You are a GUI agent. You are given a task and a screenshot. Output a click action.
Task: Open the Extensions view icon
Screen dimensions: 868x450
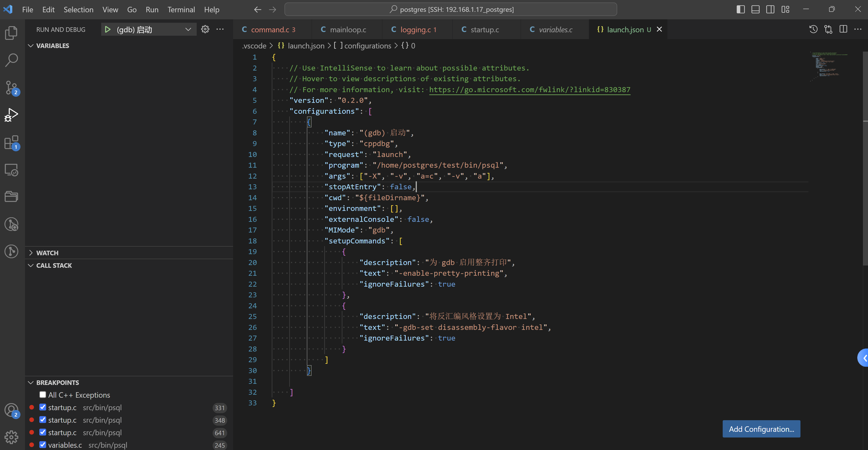11,143
